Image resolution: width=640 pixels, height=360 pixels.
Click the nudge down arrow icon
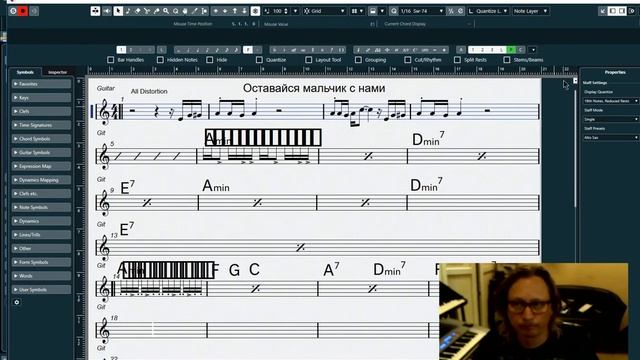click(244, 11)
